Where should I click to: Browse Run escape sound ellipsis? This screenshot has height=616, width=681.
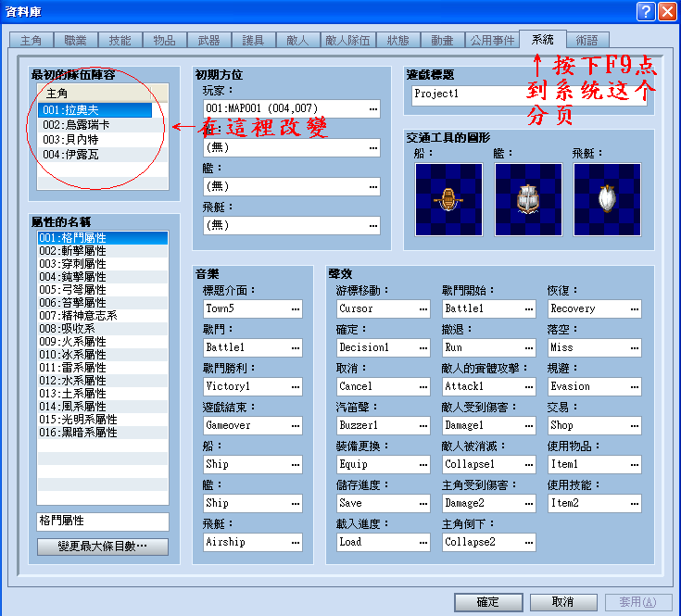pos(528,347)
